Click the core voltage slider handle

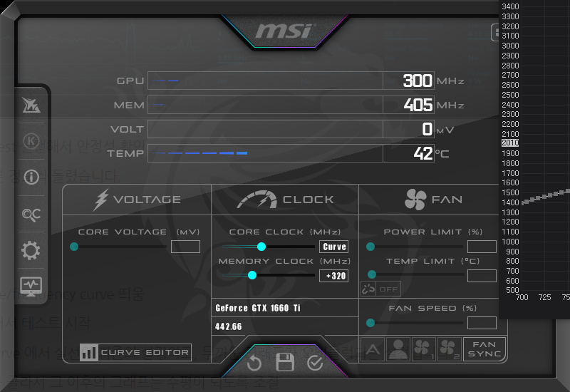74,247
